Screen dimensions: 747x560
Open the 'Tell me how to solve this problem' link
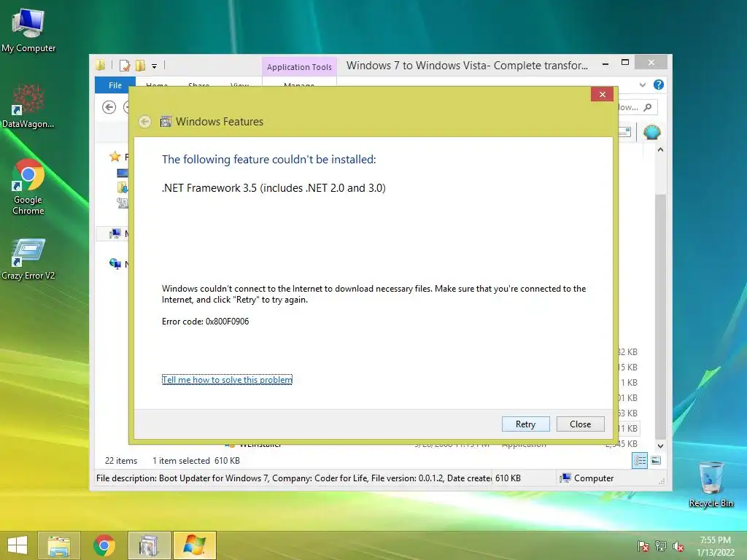(227, 379)
